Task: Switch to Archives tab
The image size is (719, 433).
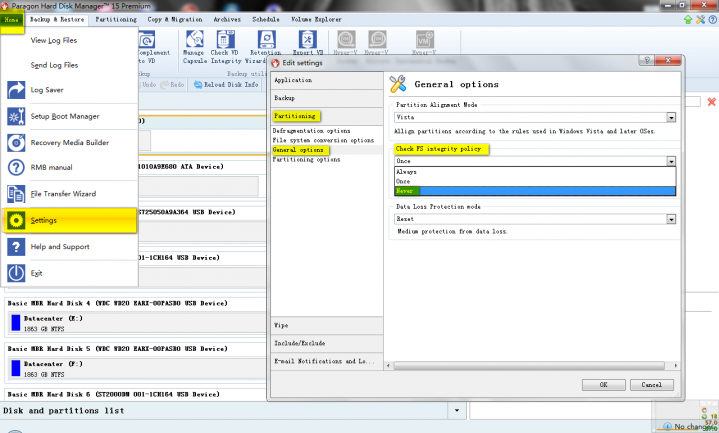Action: (x=227, y=20)
